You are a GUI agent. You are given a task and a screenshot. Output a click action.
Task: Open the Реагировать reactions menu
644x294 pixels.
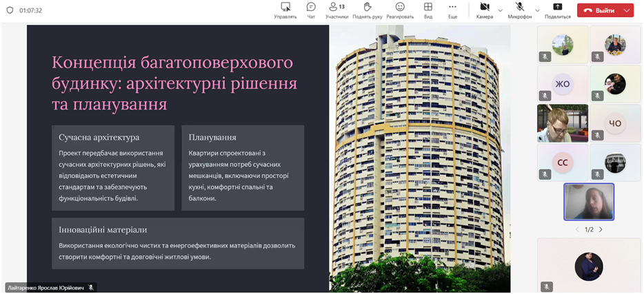pos(400,10)
